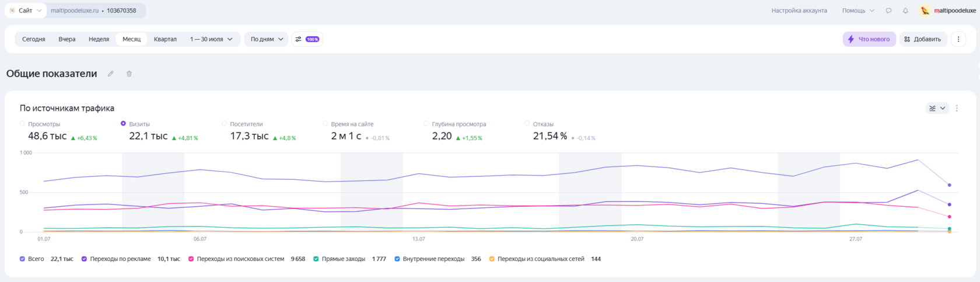Open the three-dot menu next to Добавить
This screenshot has height=282, width=980.
point(958,39)
